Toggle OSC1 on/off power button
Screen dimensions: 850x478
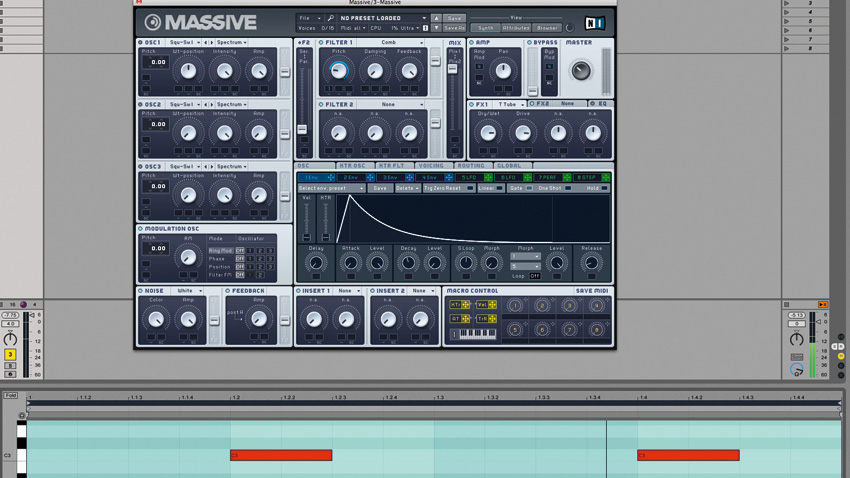coord(140,42)
